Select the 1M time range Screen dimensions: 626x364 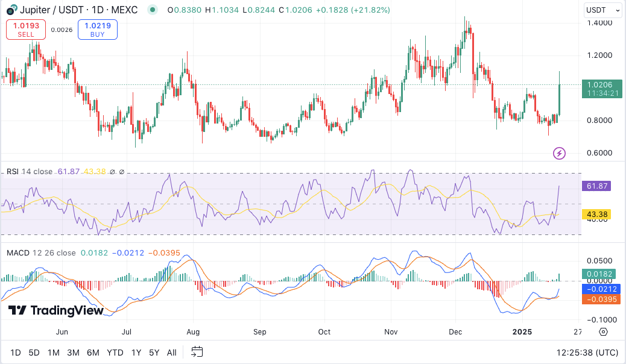54,353
